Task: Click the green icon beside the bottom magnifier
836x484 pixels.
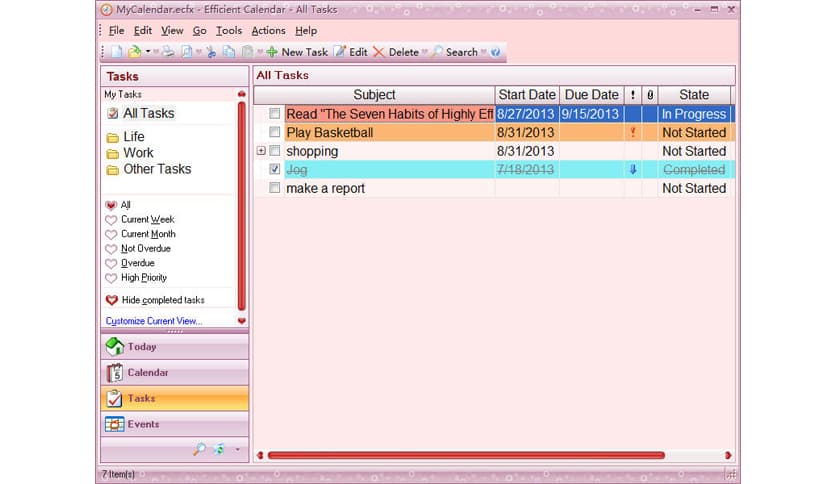Action: [219, 449]
